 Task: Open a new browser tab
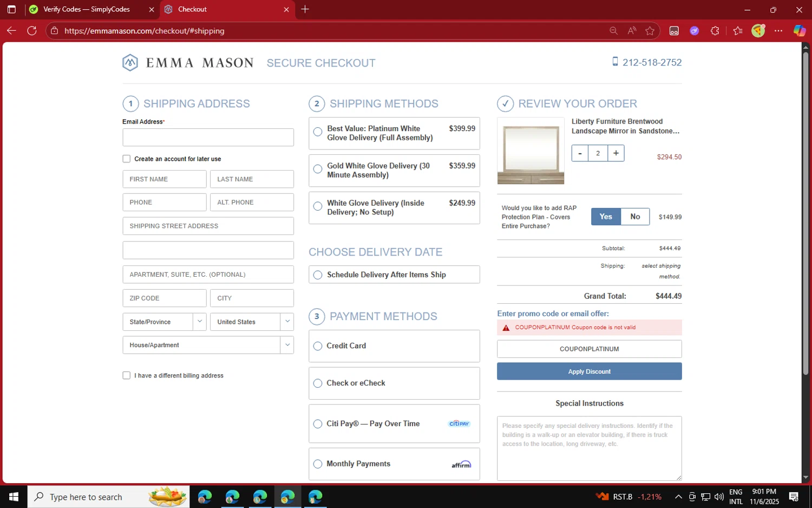pos(305,9)
